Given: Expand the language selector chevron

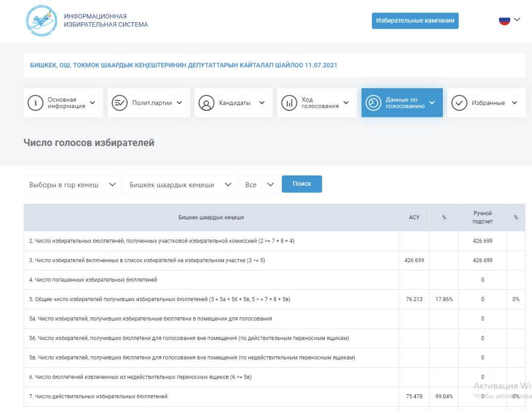Looking at the screenshot, I should (x=517, y=20).
